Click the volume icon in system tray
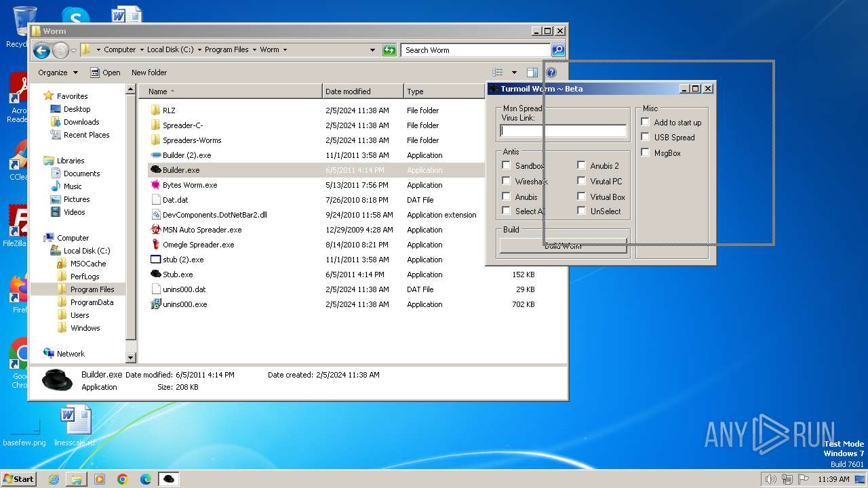The height and width of the screenshot is (488, 868). click(770, 479)
